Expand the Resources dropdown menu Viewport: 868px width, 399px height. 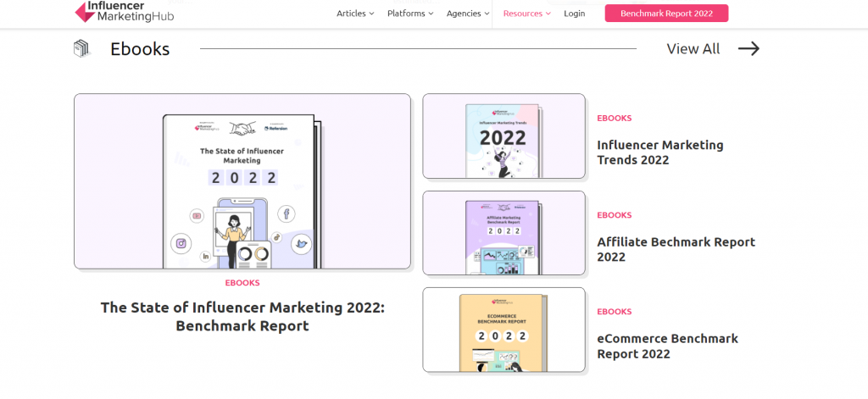527,14
